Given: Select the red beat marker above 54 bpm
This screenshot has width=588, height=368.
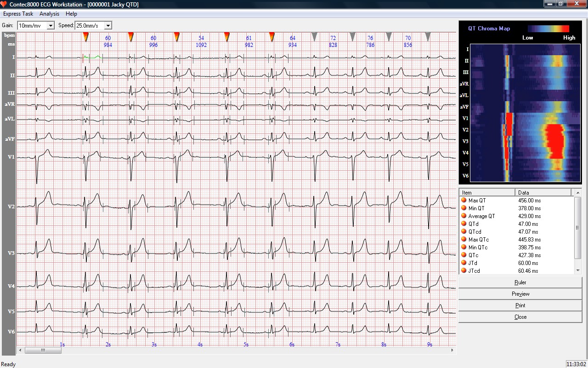Looking at the screenshot, I should (x=177, y=36).
